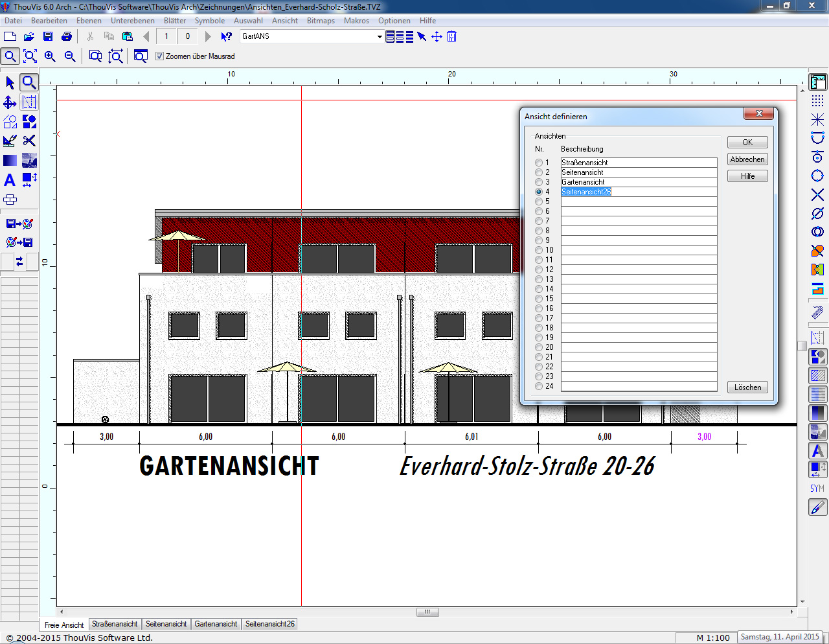Click the swap colors arrows icon

(x=19, y=261)
